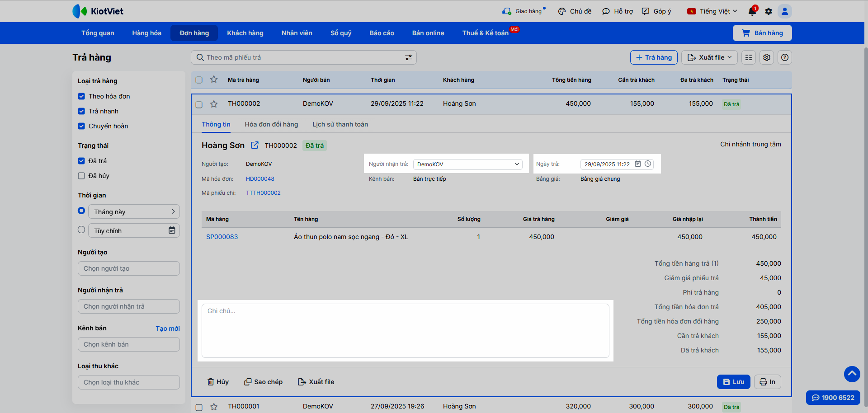Open notifications bell icon
868x413 pixels.
[x=752, y=11]
